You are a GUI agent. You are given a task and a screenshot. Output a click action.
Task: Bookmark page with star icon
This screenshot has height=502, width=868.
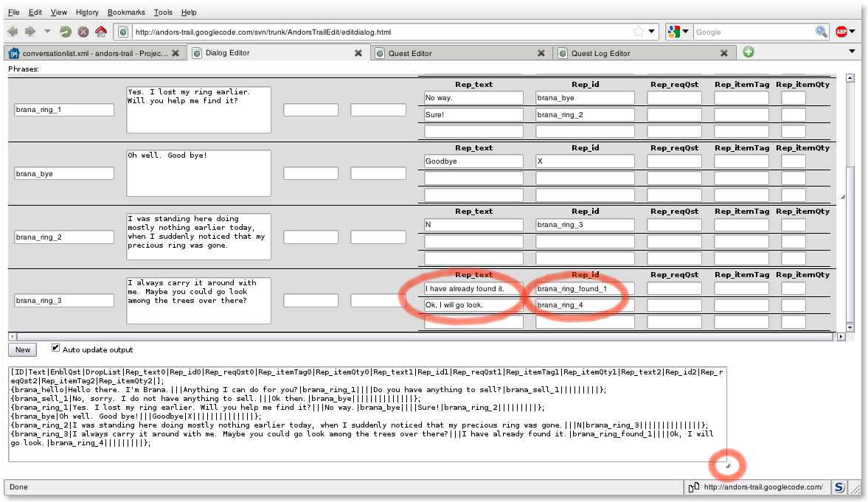click(638, 32)
